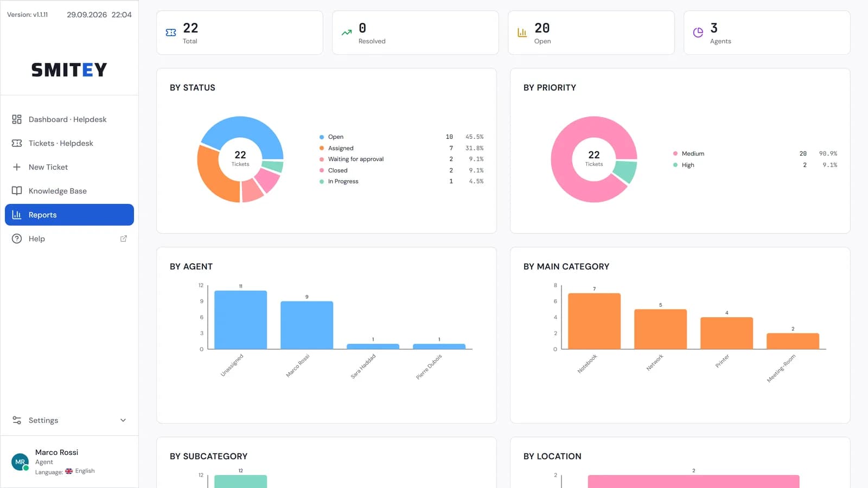Click the Notebook bar in category chart
The height and width of the screenshot is (488, 868).
pyautogui.click(x=595, y=321)
